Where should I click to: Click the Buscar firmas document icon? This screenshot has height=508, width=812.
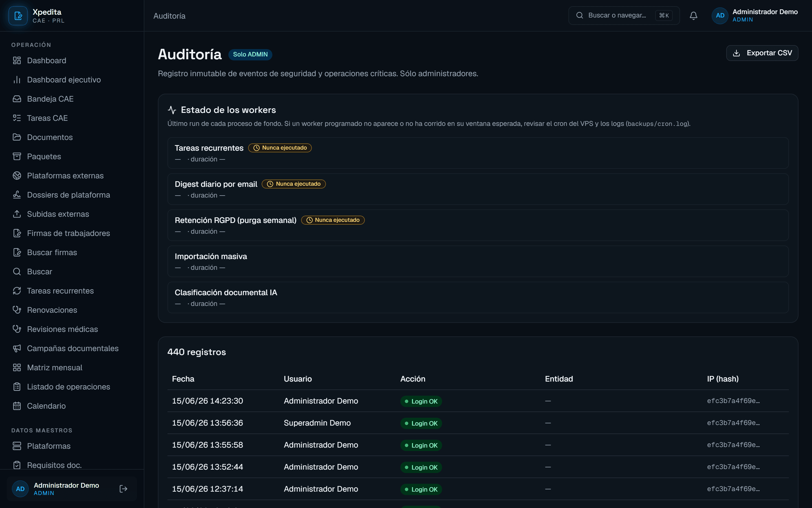click(x=17, y=252)
